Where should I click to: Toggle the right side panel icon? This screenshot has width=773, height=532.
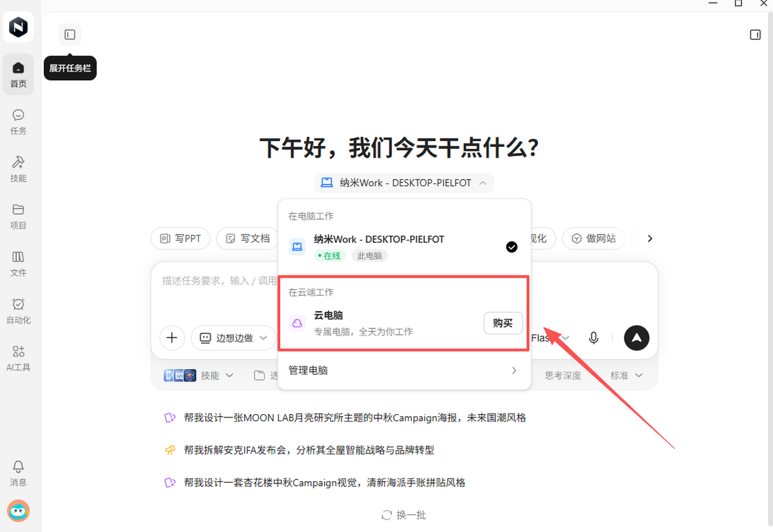[x=756, y=35]
